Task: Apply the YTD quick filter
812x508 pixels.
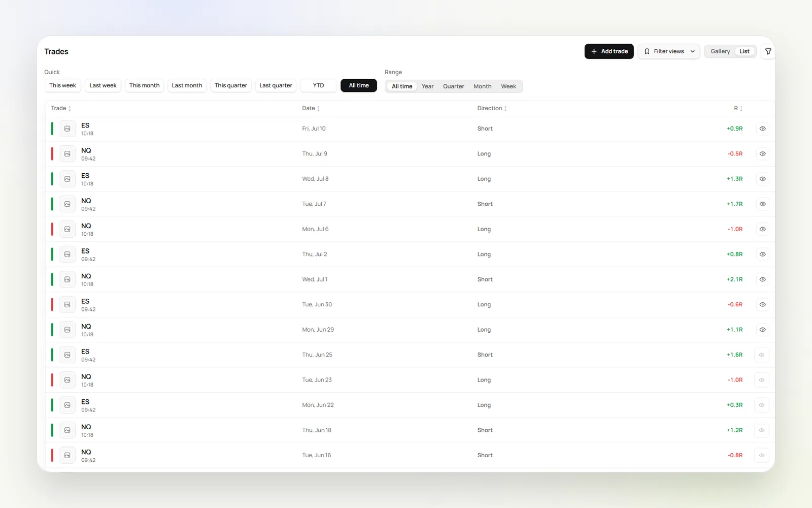Action: pyautogui.click(x=318, y=85)
